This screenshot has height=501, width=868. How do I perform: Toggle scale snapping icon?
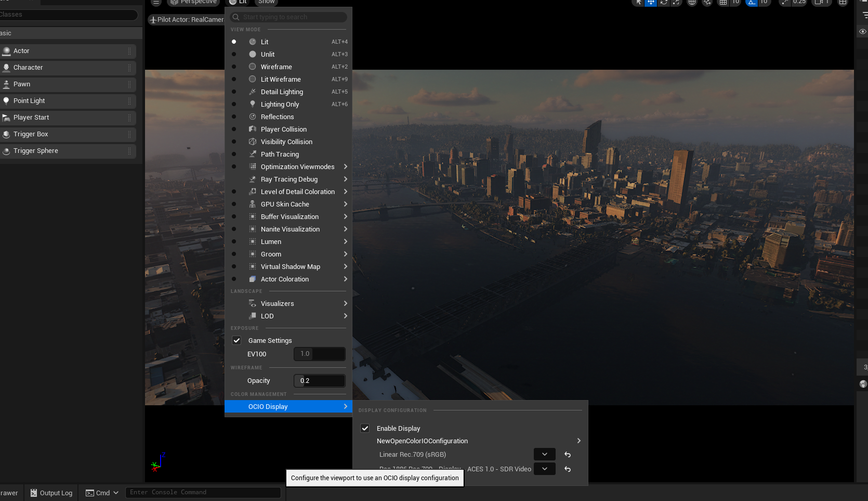785,2
